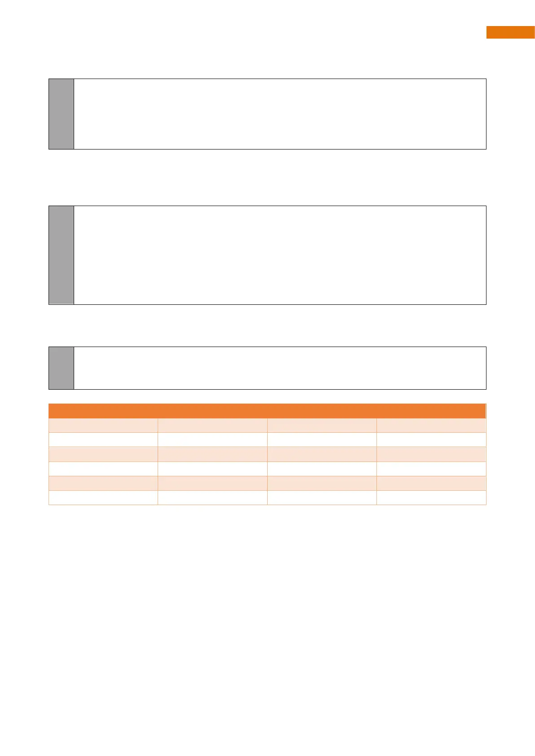Viewport: 535px width, 756px height.
Task: Select the gray sidebar of the shortest box
Action: click(61, 368)
